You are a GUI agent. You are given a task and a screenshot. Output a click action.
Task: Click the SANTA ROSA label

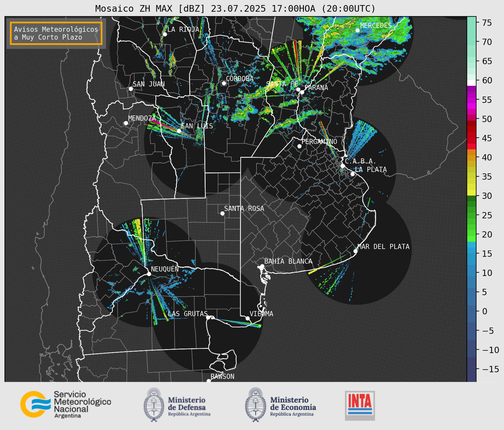[244, 208]
